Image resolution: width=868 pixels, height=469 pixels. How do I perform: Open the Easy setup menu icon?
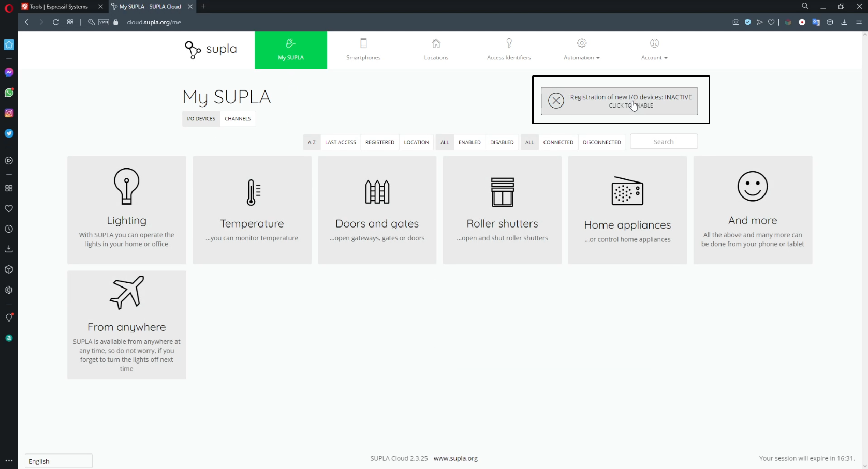click(859, 22)
